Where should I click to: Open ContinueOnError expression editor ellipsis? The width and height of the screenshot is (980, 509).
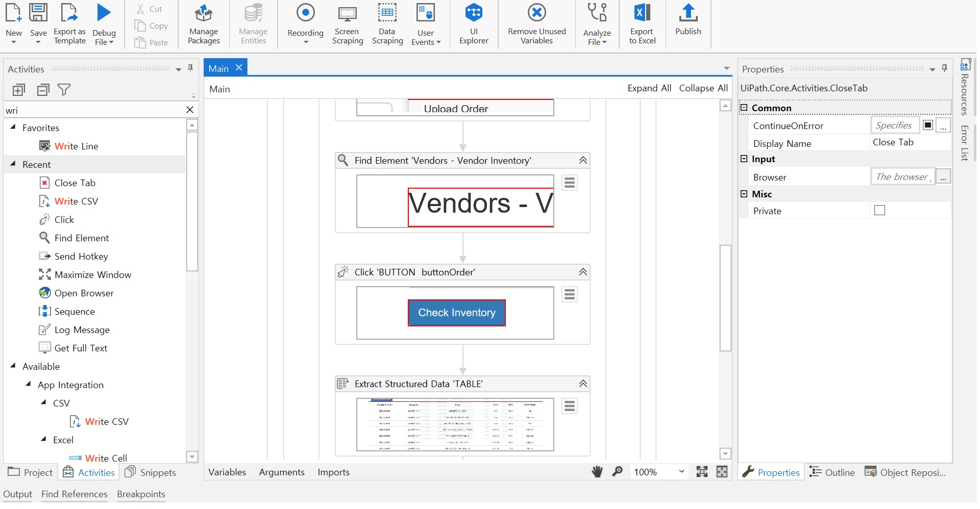click(x=943, y=125)
